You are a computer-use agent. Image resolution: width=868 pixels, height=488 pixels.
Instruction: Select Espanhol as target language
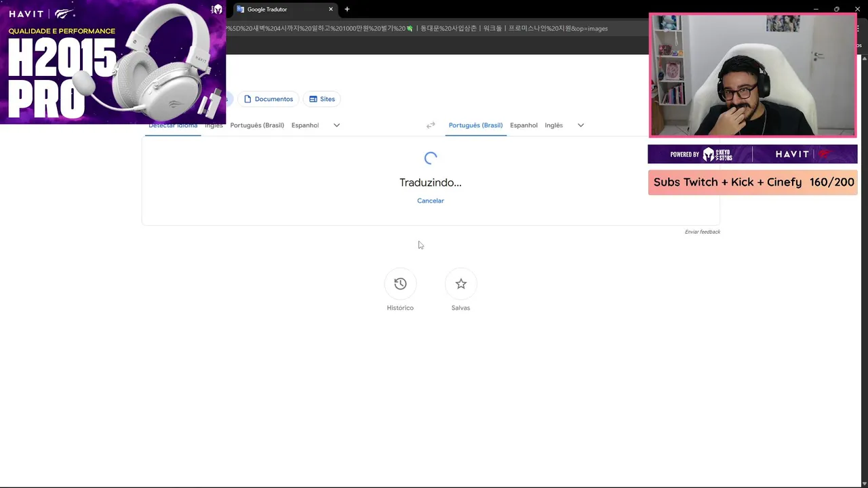(524, 125)
